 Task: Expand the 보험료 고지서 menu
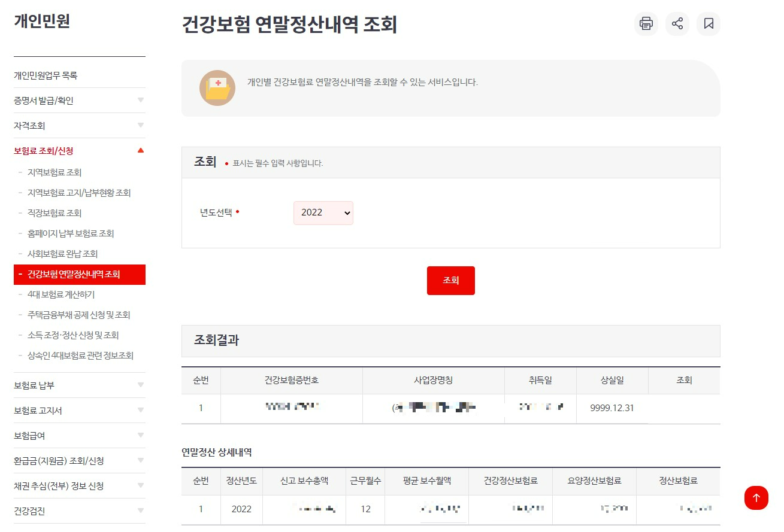(x=80, y=411)
